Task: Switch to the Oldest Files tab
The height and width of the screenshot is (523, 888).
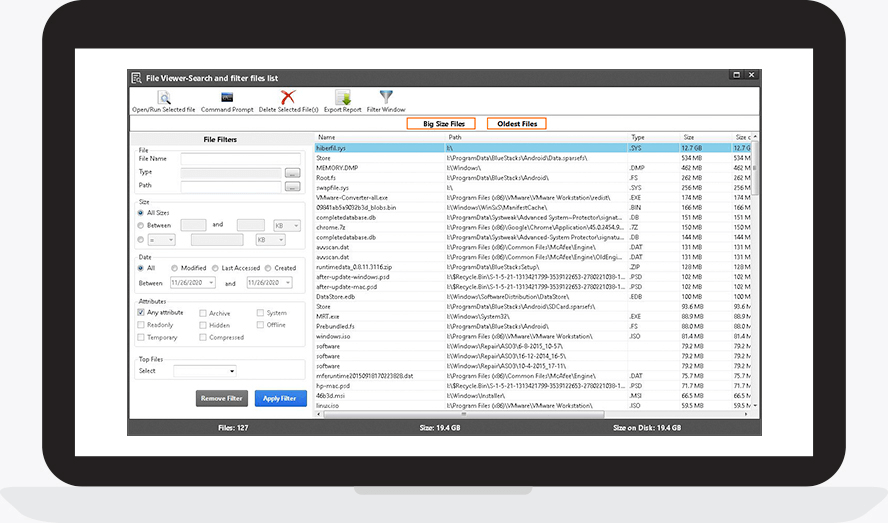Action: point(516,124)
